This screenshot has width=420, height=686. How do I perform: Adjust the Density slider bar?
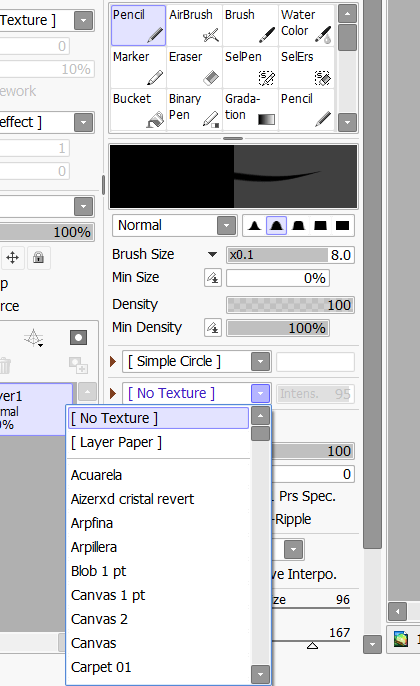tap(290, 305)
